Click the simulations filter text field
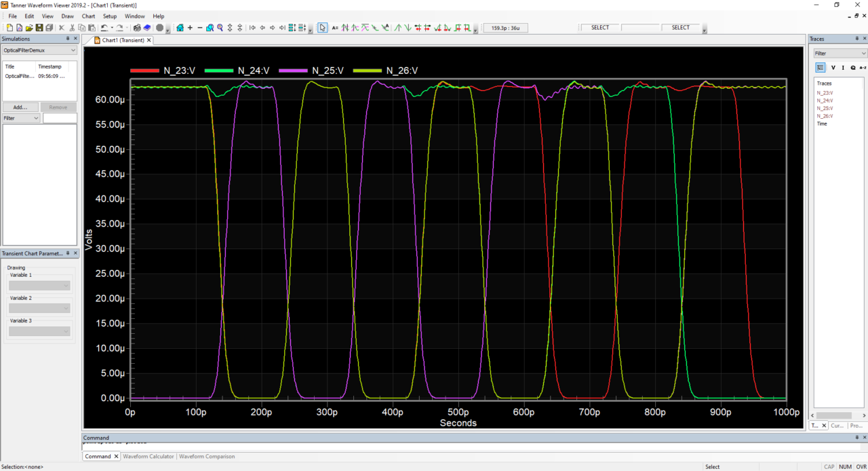Image resolution: width=868 pixels, height=471 pixels. pyautogui.click(x=60, y=118)
